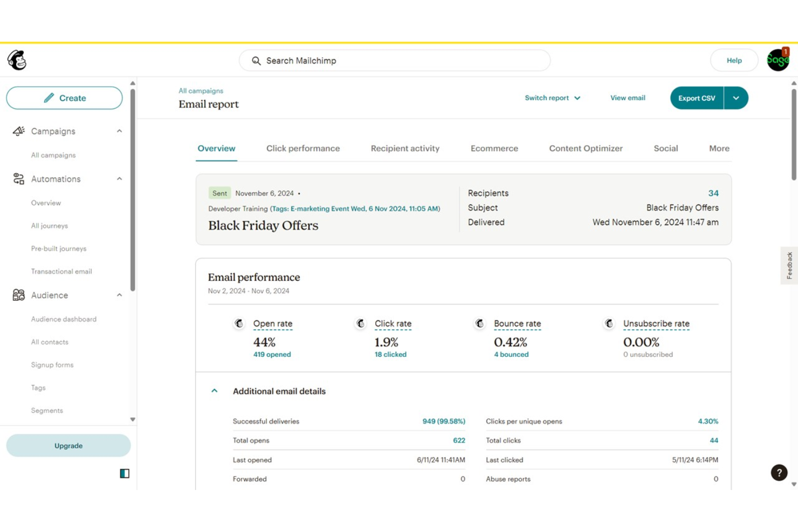
Task: Collapse the Additional email details section
Action: pyautogui.click(x=214, y=390)
